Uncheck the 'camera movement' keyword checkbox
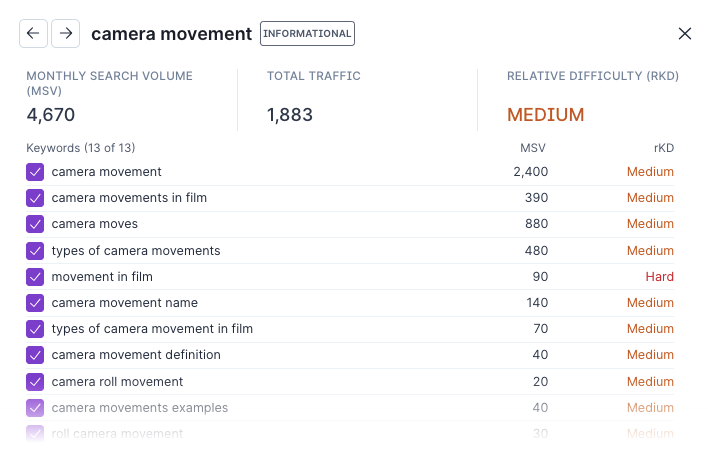Screen dimensions: 708x454 point(35,172)
